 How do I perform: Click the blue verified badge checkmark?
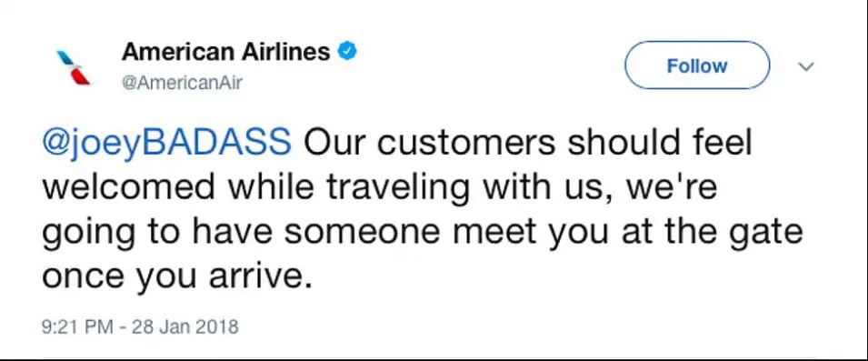(x=348, y=52)
